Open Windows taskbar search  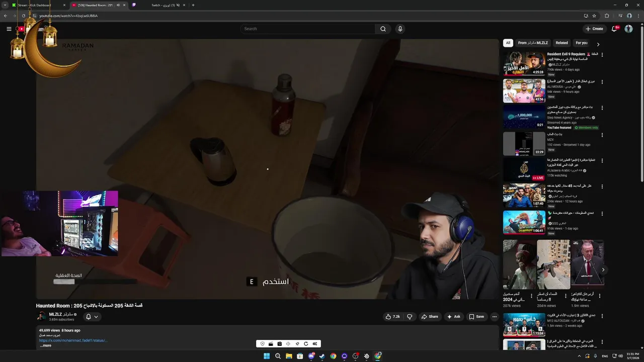[278, 356]
